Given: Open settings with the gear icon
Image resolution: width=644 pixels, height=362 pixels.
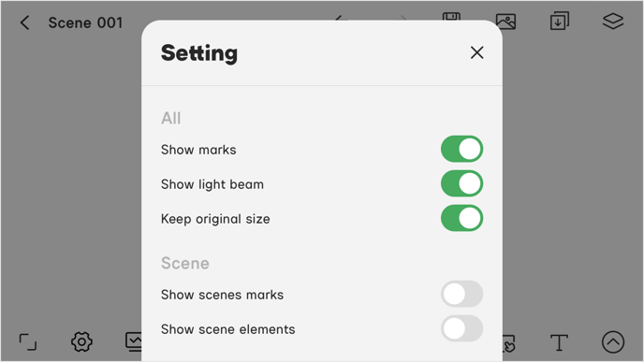Looking at the screenshot, I should 81,341.
